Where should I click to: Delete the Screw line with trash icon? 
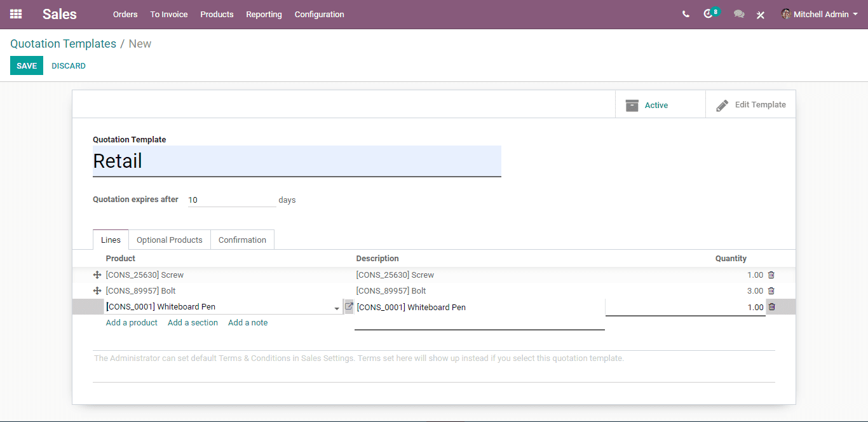(x=771, y=275)
